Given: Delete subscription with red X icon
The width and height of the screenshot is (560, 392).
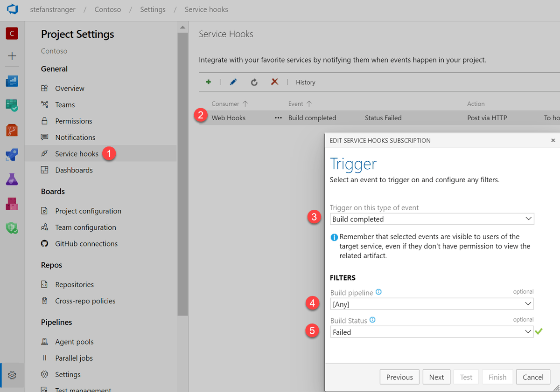Looking at the screenshot, I should (x=275, y=82).
